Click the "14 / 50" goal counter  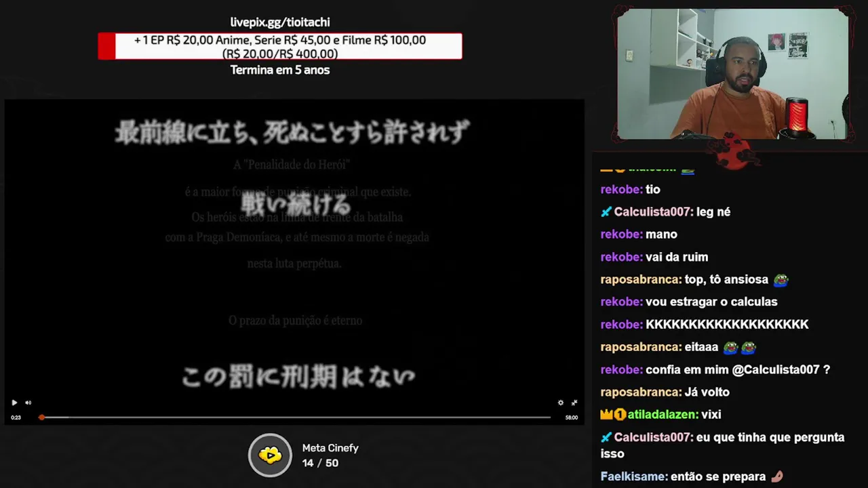320,463
